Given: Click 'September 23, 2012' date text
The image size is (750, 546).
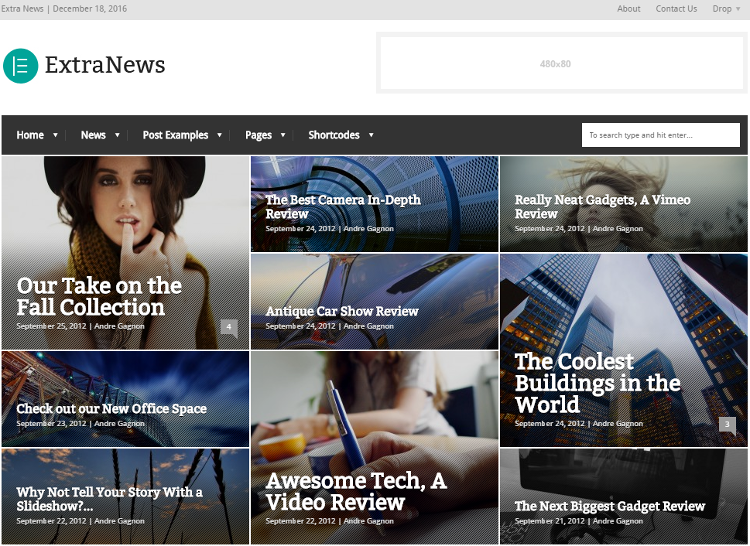Looking at the screenshot, I should 51,424.
